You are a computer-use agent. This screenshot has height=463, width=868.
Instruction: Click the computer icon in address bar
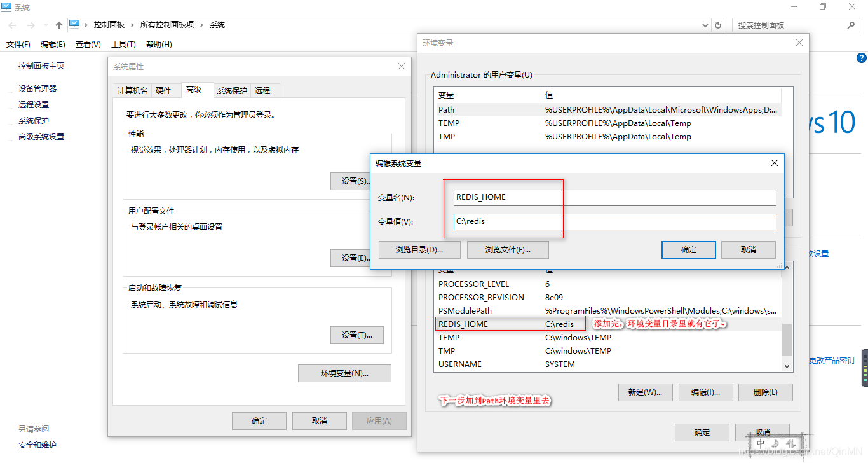coord(75,24)
